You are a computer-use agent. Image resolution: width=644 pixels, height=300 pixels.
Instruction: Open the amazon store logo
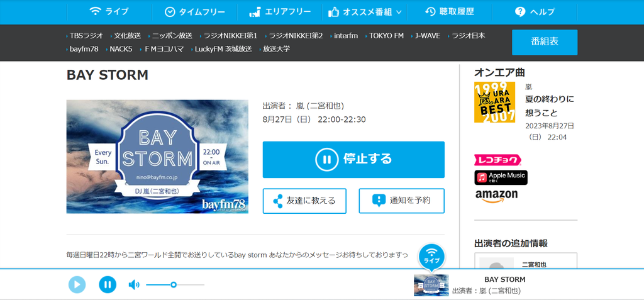pyautogui.click(x=496, y=196)
